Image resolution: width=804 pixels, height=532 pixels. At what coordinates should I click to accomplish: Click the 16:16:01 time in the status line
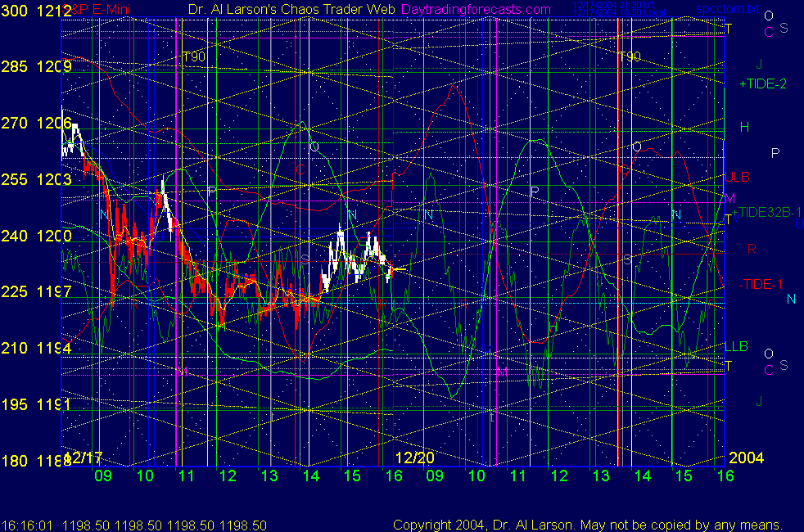(x=27, y=525)
